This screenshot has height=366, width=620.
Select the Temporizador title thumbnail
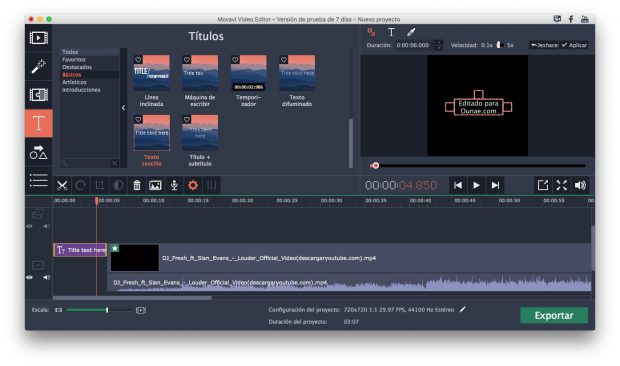(248, 73)
